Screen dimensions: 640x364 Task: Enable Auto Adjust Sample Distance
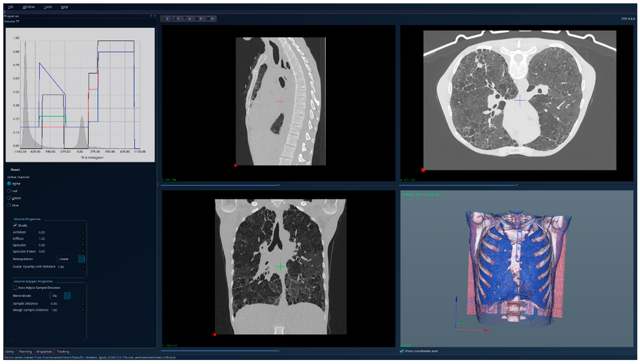coord(15,288)
